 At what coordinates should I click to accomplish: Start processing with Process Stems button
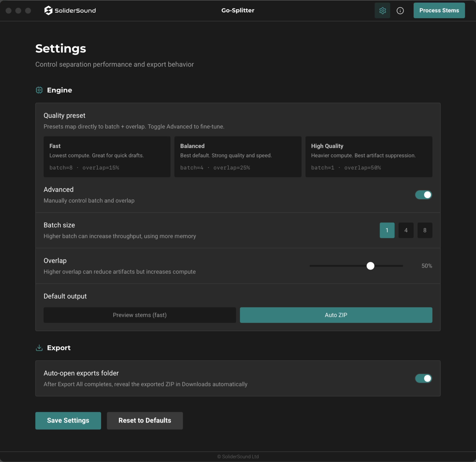coord(439,10)
